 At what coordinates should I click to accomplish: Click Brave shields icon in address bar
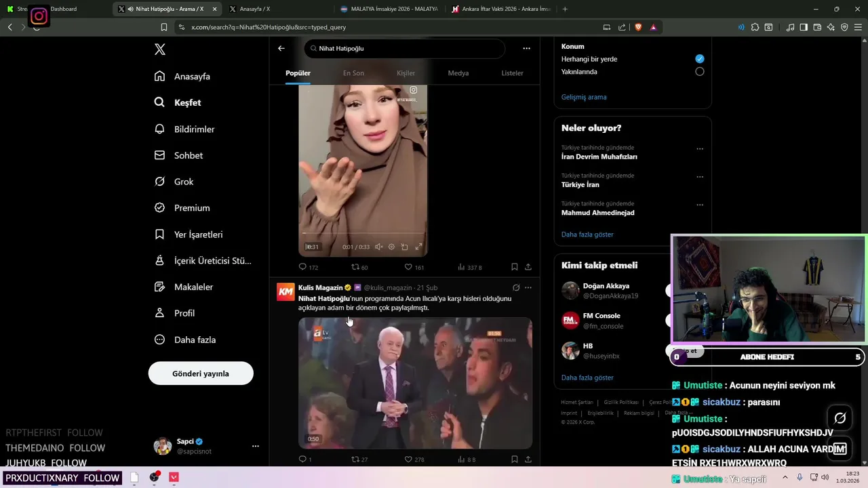click(638, 27)
